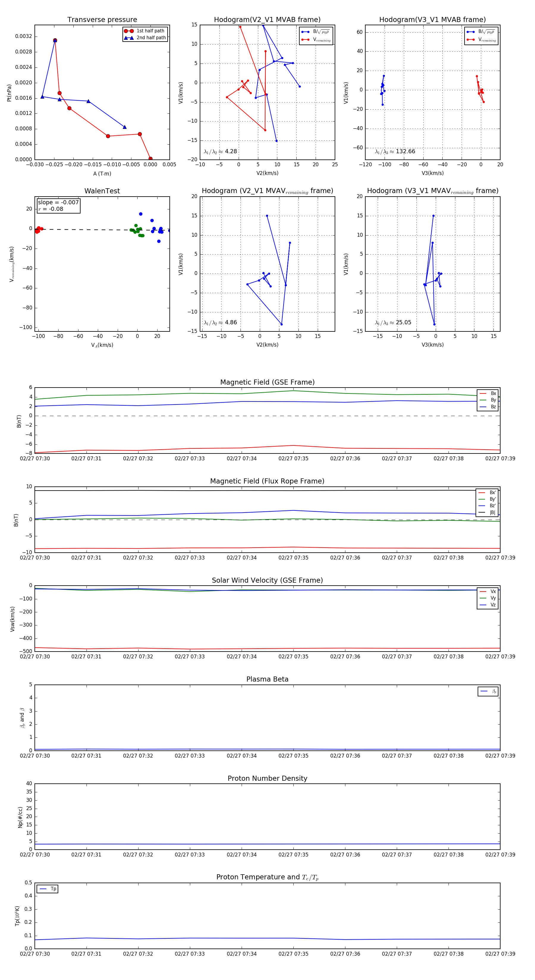Click the 'Proton Number Density' title
This screenshot has width=535, height=980.
coord(267,778)
